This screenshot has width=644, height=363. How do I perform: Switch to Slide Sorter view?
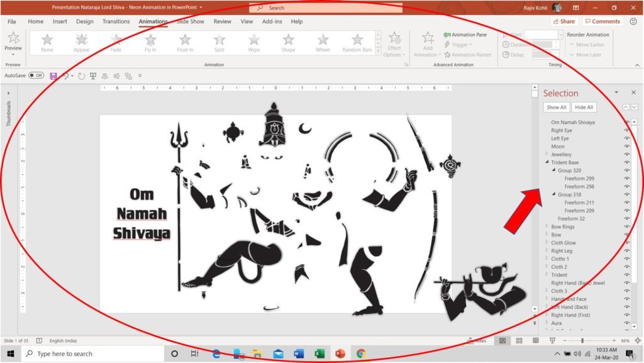coord(519,341)
